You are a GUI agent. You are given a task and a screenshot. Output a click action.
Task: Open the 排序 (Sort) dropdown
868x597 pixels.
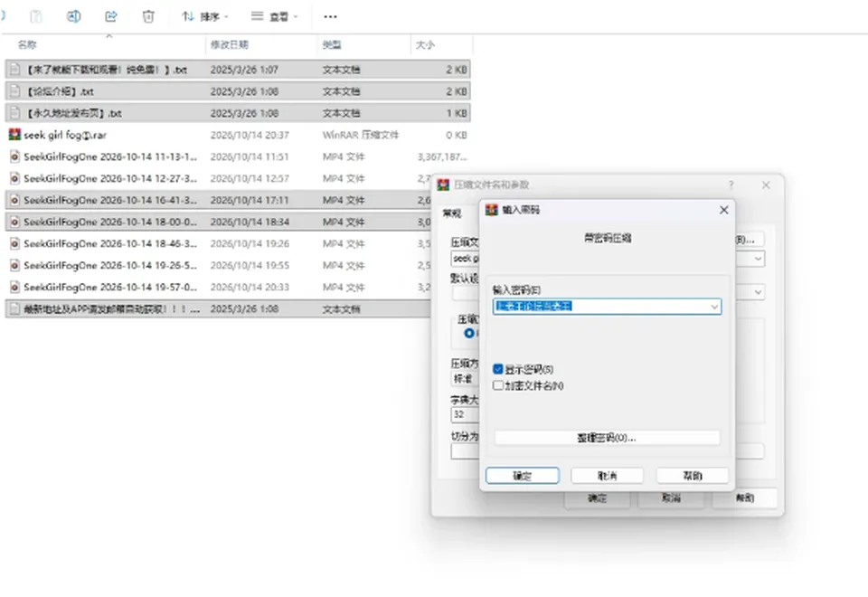point(205,16)
